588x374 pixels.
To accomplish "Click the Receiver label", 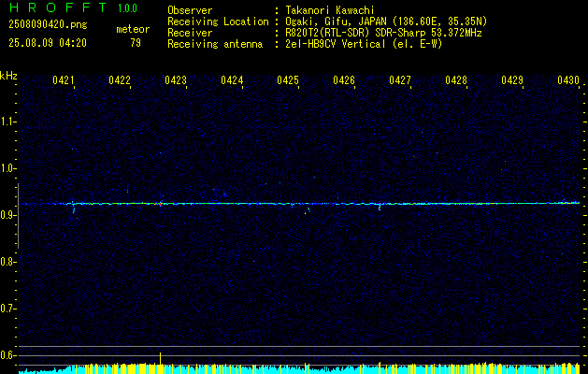I will (x=190, y=33).
